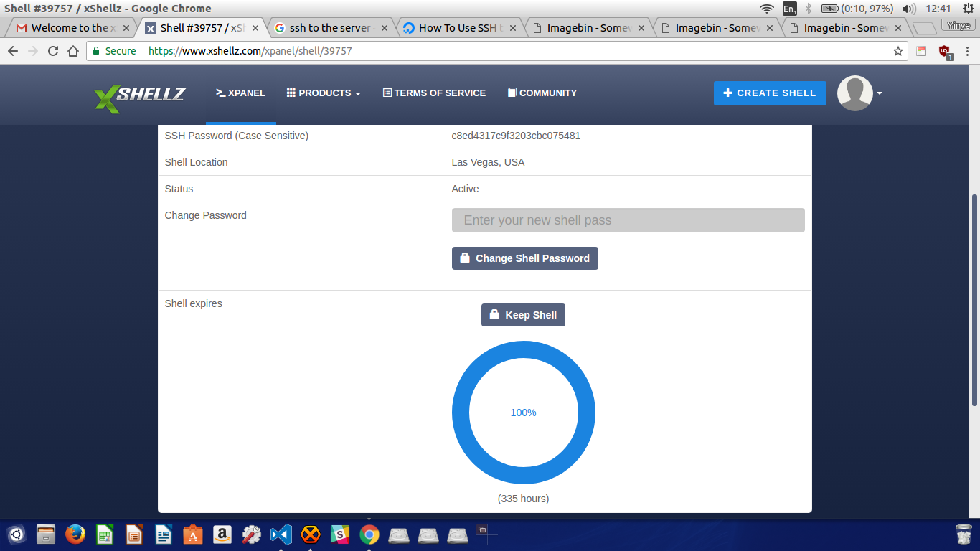Image resolution: width=980 pixels, height=551 pixels.
Task: Select the XPANEL nav item
Action: pyautogui.click(x=240, y=93)
